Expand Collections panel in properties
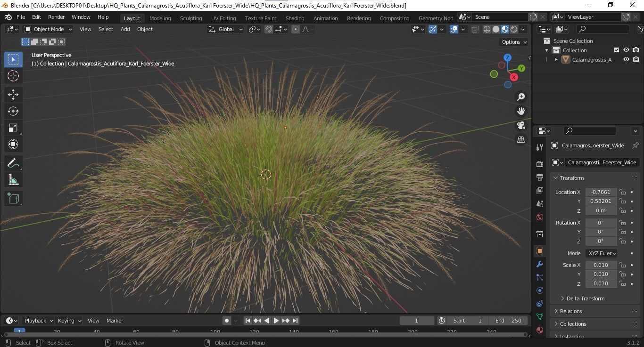Image resolution: width=644 pixels, height=347 pixels. (x=573, y=324)
